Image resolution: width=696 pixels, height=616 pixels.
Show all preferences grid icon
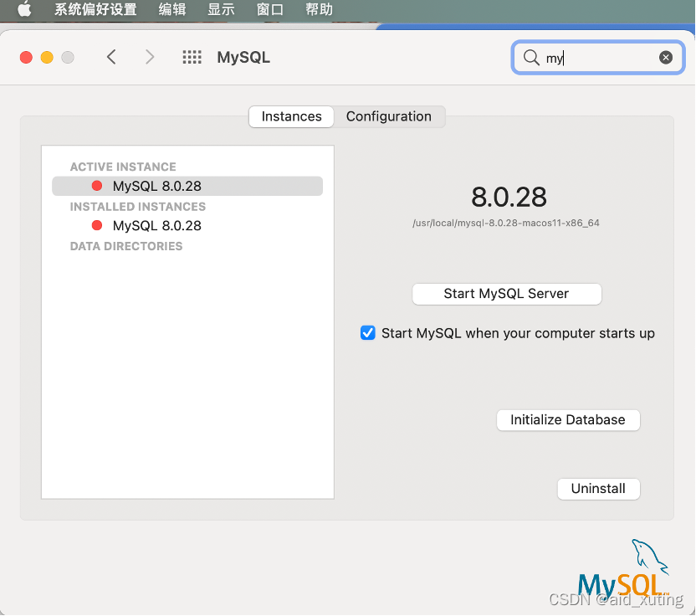pyautogui.click(x=192, y=57)
